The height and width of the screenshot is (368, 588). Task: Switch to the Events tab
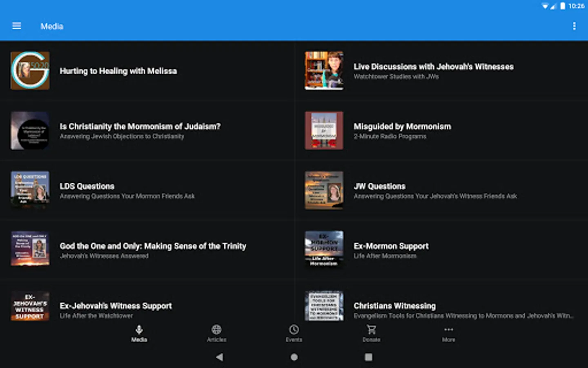[x=294, y=334]
